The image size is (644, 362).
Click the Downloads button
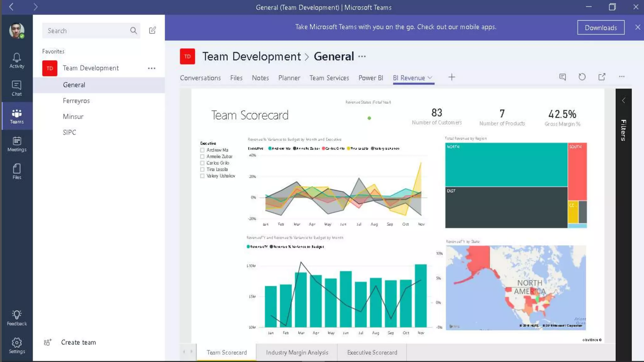point(601,28)
